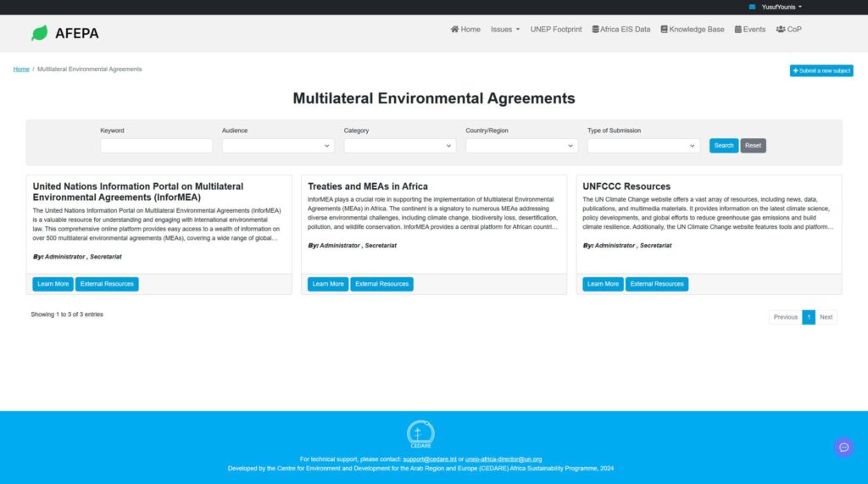Click Showing 1 to 3 entries text
This screenshot has height=484, width=868.
pos(67,314)
